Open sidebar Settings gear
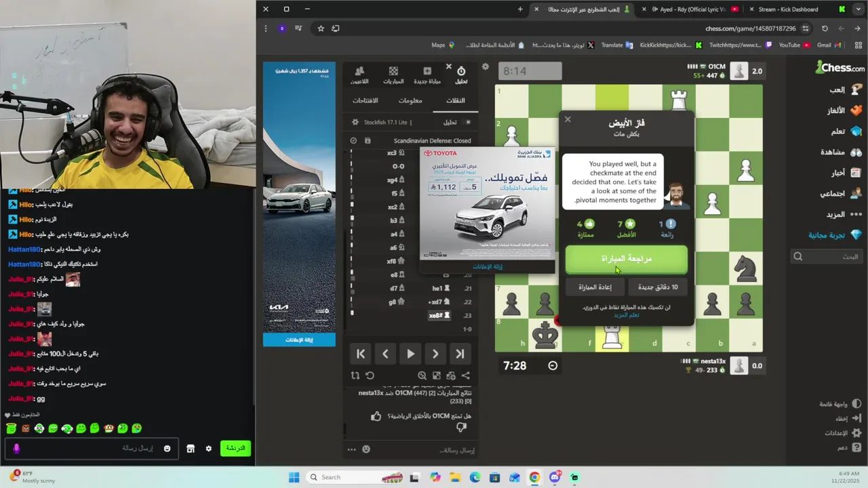 pos(842,433)
